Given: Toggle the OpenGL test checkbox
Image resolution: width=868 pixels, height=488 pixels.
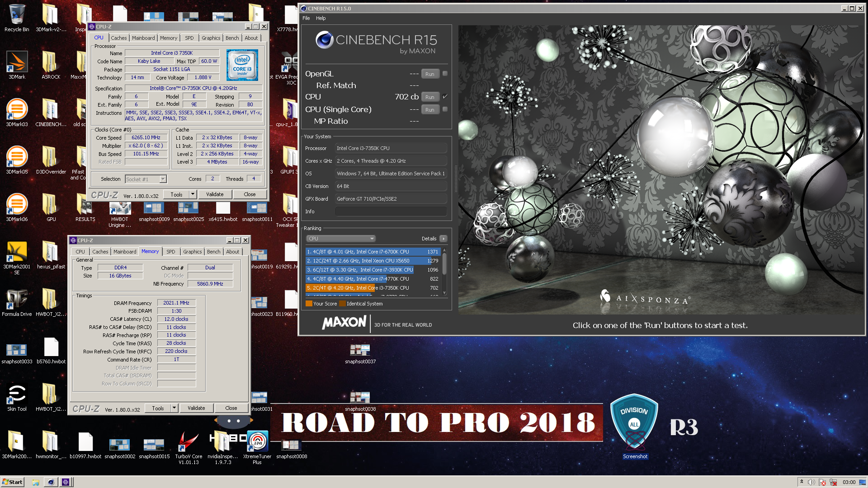Looking at the screenshot, I should point(445,74).
